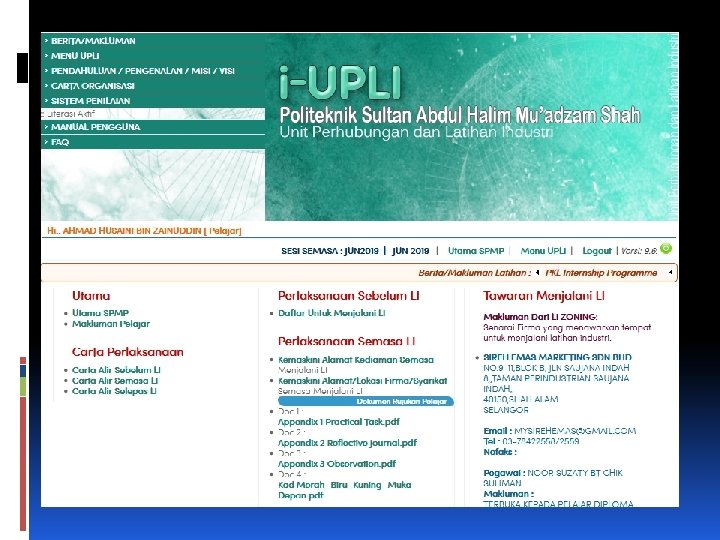
Task: Open SISTEM PENILAIAN menu entry
Action: point(90,101)
